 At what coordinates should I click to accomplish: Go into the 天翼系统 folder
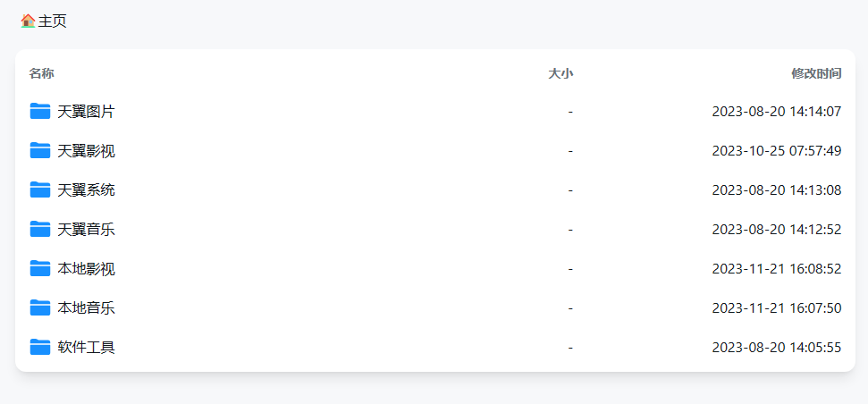click(x=86, y=190)
